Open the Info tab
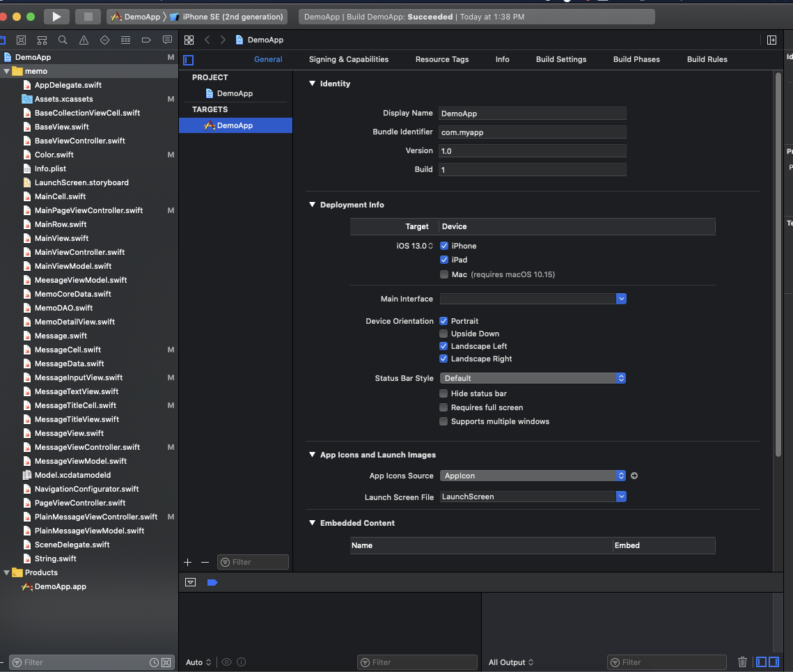This screenshot has height=672, width=793. [502, 59]
